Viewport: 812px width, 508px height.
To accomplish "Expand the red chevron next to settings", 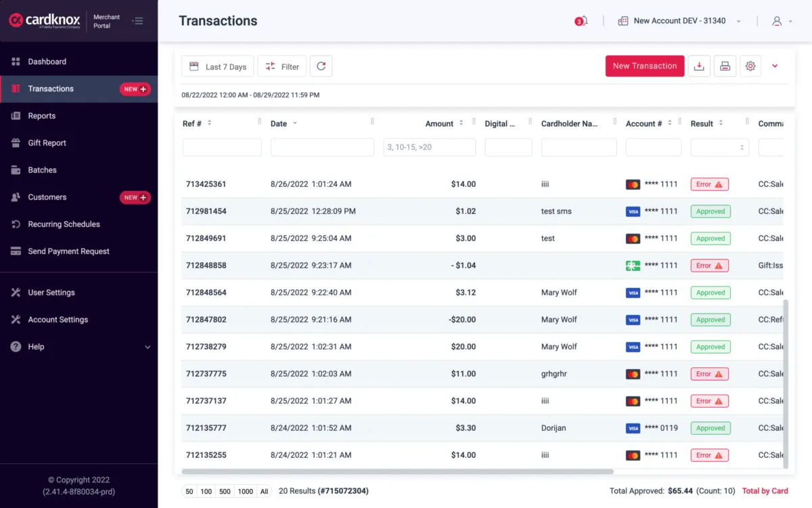I will point(775,66).
